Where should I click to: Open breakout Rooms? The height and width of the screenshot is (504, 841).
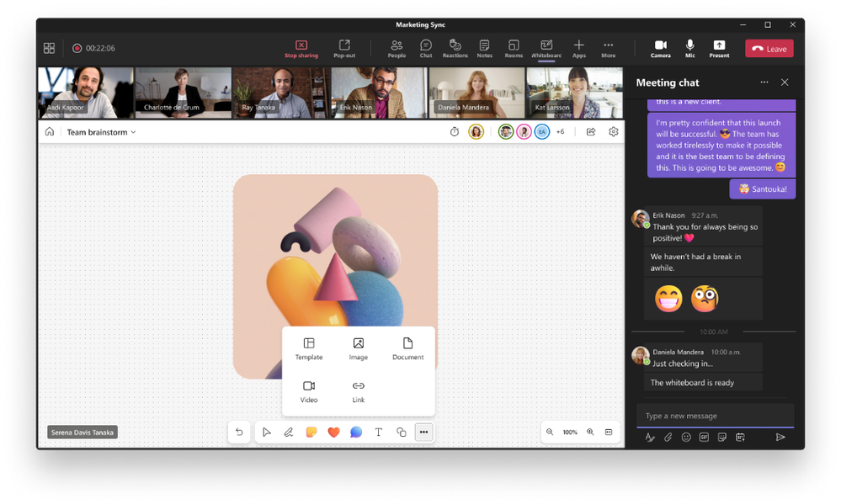(x=514, y=49)
